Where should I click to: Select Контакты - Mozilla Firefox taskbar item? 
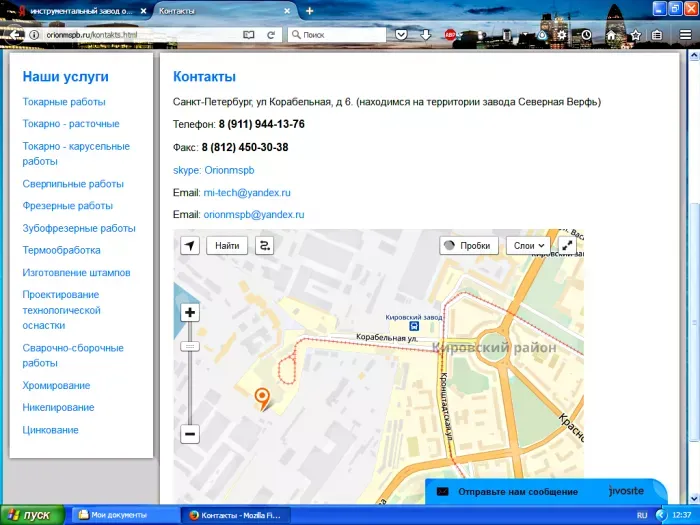pyautogui.click(x=236, y=515)
